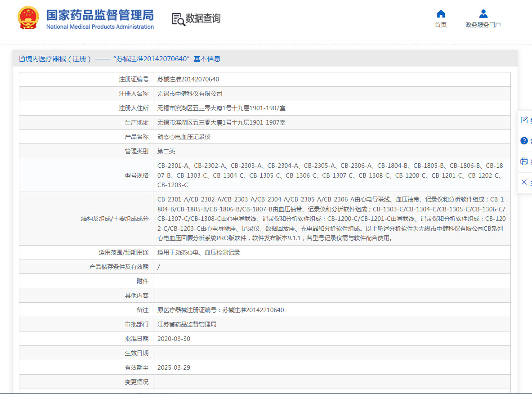Click the 有效期至 label
532x394 pixels.
tap(137, 367)
